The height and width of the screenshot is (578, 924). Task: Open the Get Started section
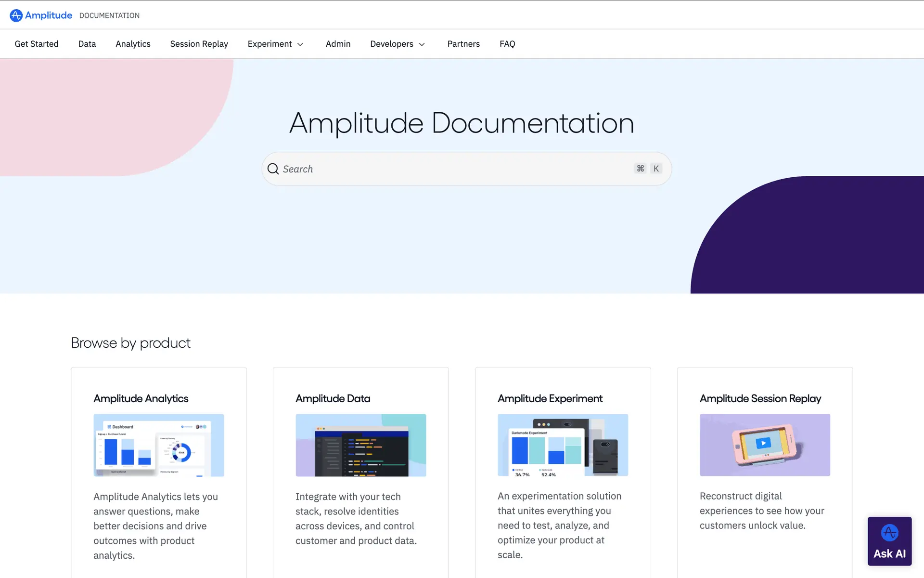click(37, 44)
